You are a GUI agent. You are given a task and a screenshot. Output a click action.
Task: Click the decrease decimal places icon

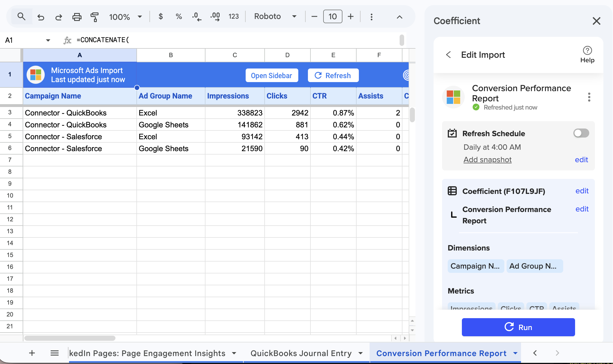click(x=197, y=17)
